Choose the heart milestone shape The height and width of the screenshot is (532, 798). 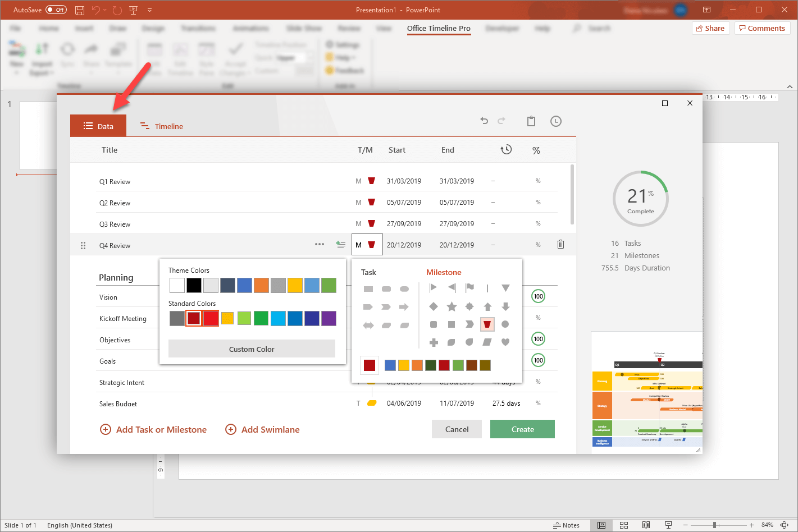pyautogui.click(x=505, y=342)
